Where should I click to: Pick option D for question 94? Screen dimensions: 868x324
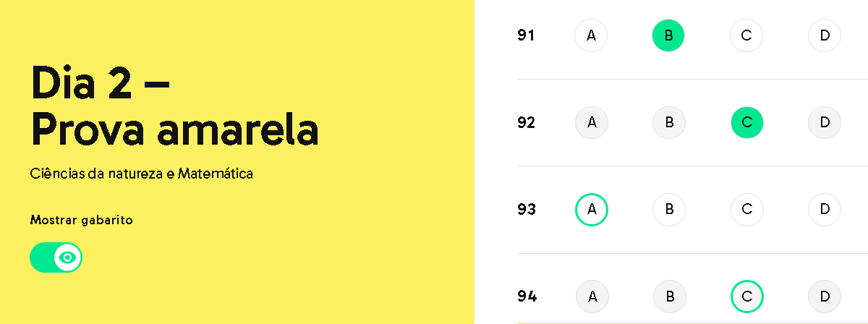825,296
